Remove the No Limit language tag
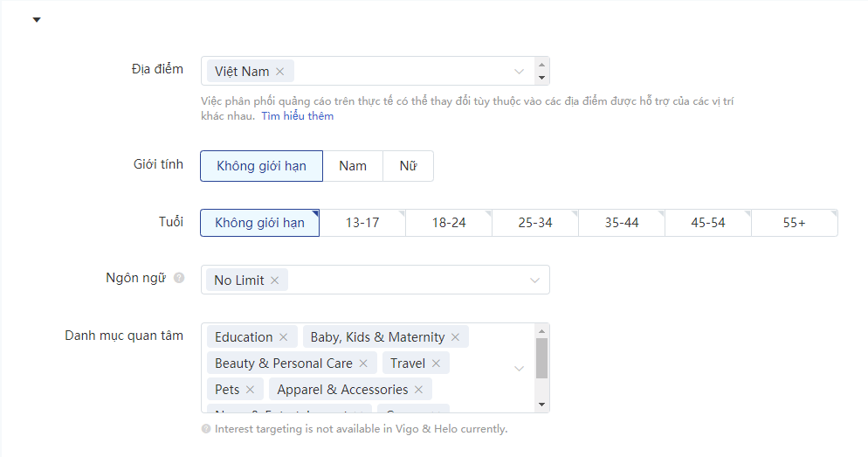This screenshot has height=457, width=868. [x=274, y=280]
